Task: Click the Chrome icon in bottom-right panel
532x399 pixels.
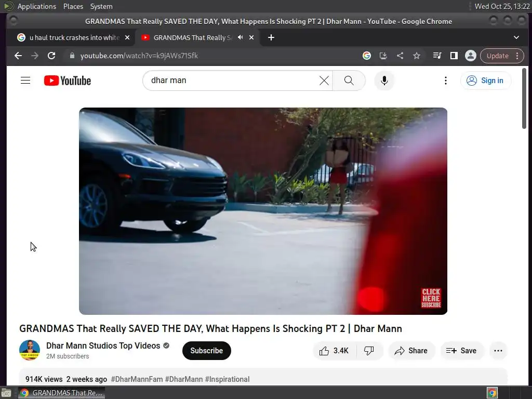Action: [492, 393]
